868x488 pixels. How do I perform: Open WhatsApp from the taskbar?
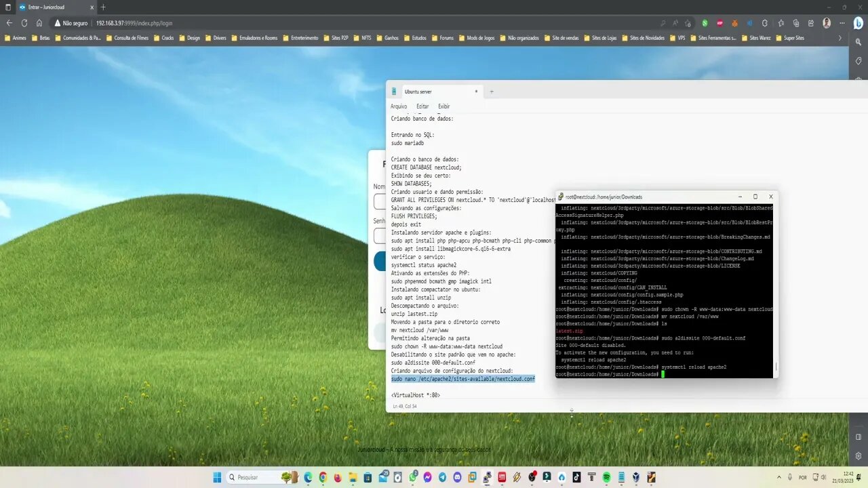412,477
